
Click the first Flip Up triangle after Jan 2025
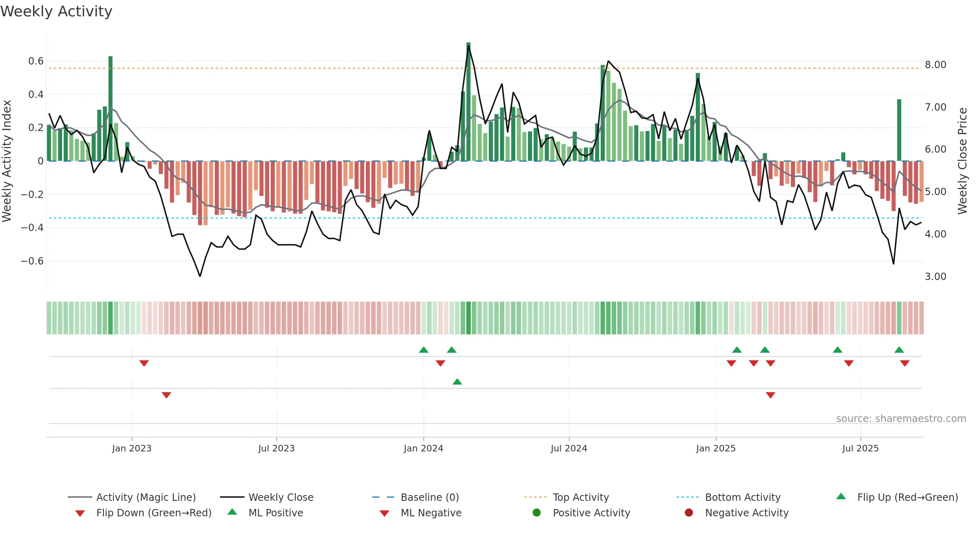[737, 350]
